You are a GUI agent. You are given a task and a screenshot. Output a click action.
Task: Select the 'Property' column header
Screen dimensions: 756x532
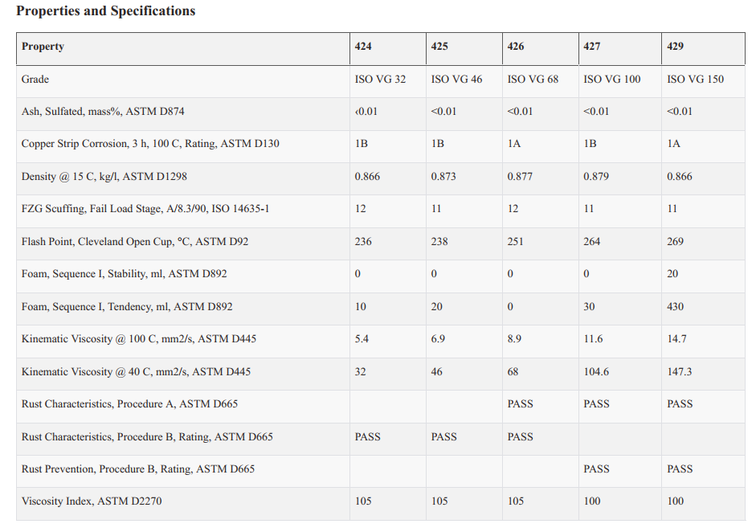(x=43, y=47)
